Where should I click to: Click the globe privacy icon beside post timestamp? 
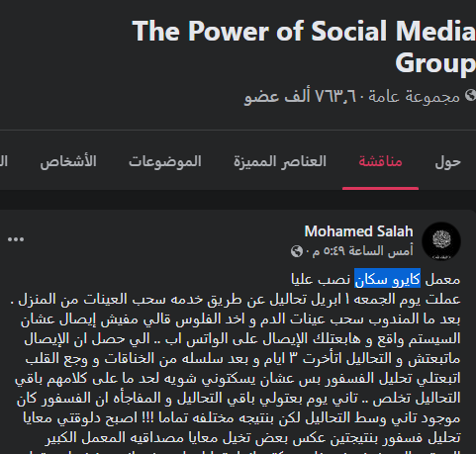pyautogui.click(x=297, y=251)
